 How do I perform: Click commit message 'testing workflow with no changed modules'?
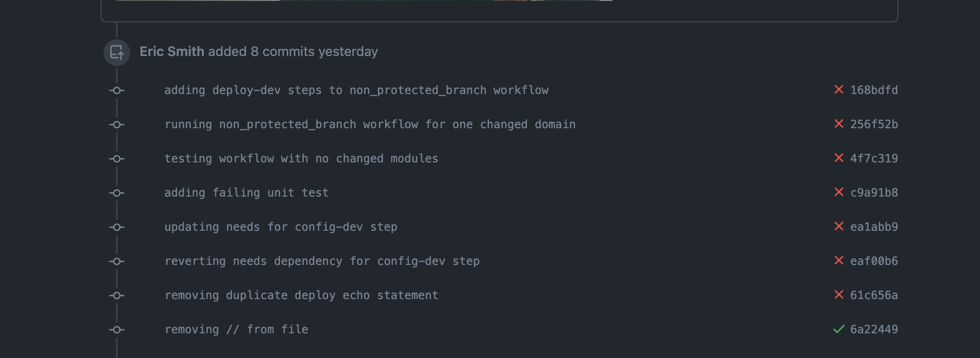click(x=301, y=159)
